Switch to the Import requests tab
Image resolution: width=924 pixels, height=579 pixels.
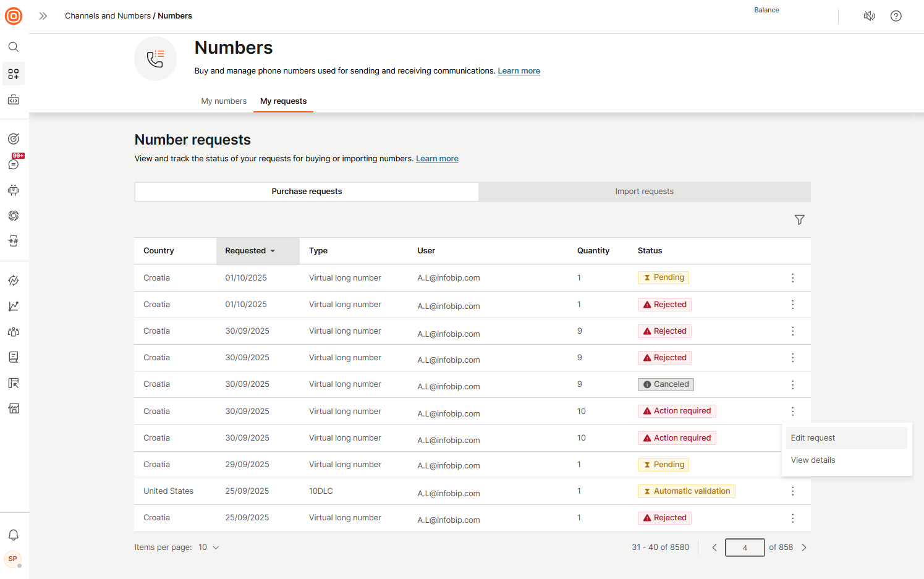pos(644,192)
